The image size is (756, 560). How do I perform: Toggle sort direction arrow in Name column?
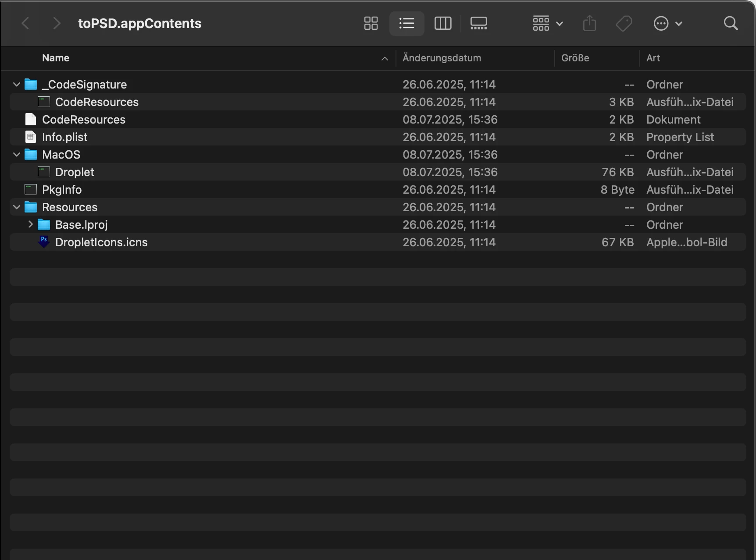(x=385, y=58)
